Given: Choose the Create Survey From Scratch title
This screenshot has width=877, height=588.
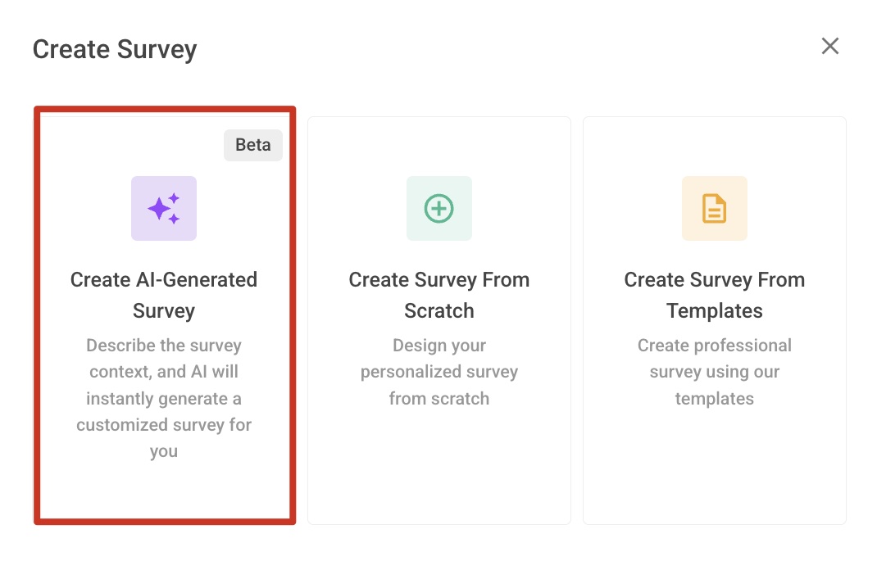Looking at the screenshot, I should (439, 295).
